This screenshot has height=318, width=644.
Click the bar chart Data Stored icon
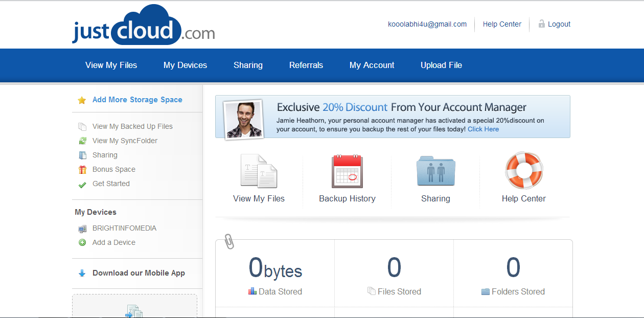252,291
